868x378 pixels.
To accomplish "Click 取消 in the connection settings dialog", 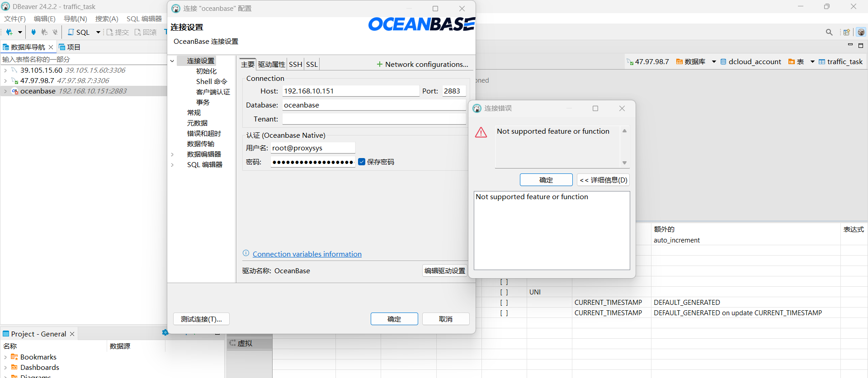I will [x=446, y=319].
